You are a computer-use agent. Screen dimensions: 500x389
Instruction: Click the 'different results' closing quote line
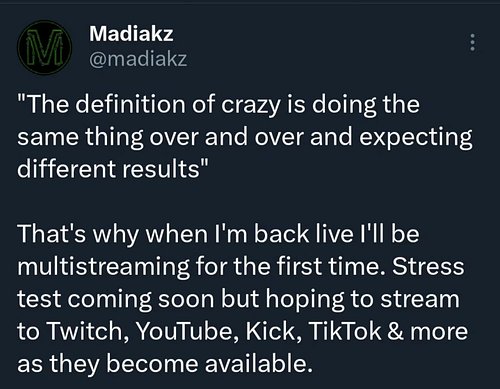pos(113,169)
